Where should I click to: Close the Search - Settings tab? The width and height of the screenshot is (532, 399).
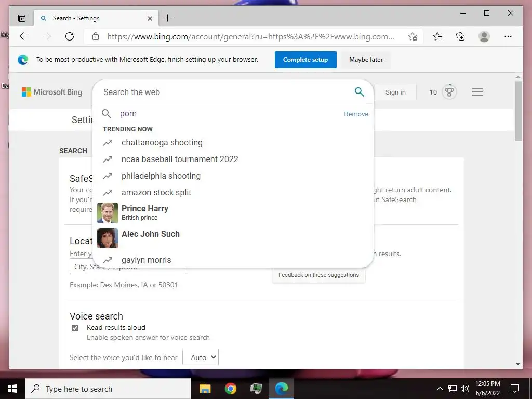(x=150, y=18)
